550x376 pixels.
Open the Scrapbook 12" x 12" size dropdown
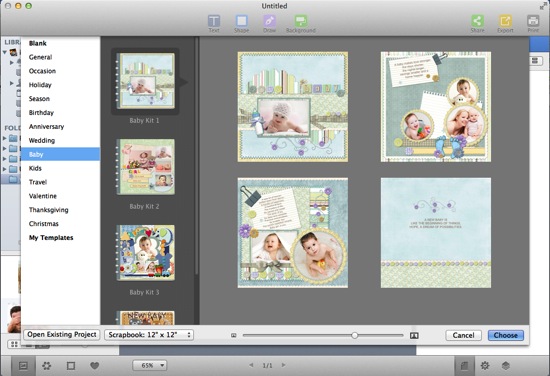tap(149, 335)
